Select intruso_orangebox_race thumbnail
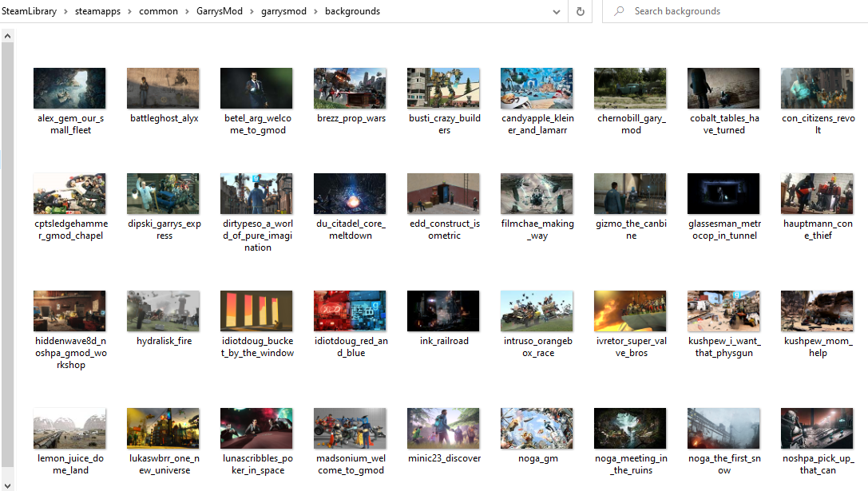This screenshot has height=491, width=868. coord(537,311)
